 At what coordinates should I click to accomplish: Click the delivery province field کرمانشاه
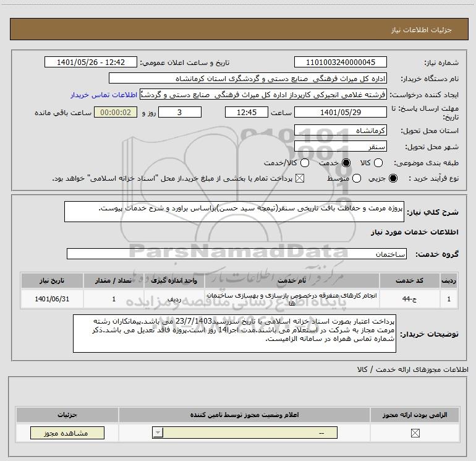340,131
